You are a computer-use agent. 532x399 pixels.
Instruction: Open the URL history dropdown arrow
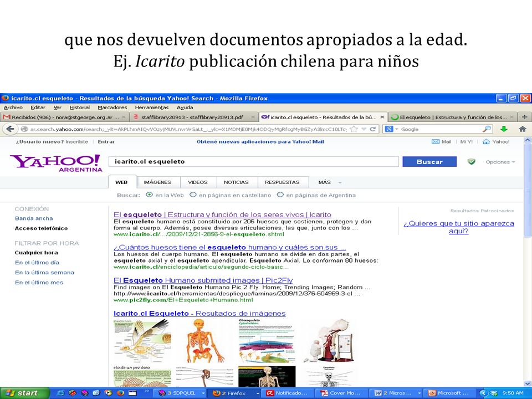(364, 129)
